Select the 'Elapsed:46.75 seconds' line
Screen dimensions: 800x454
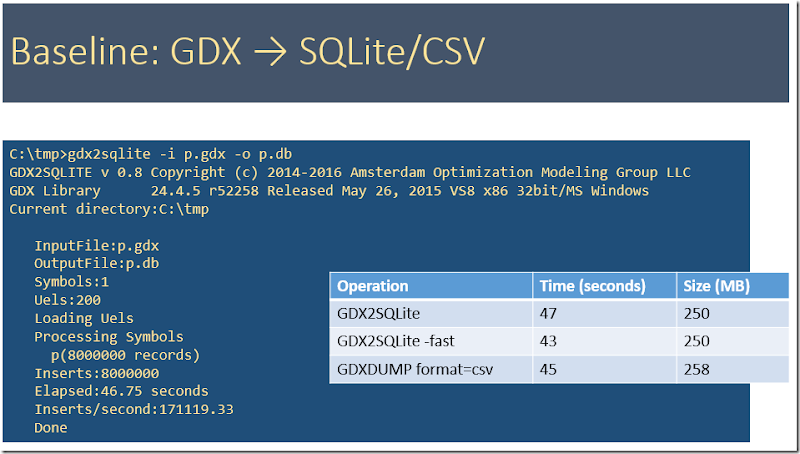pyautogui.click(x=121, y=391)
